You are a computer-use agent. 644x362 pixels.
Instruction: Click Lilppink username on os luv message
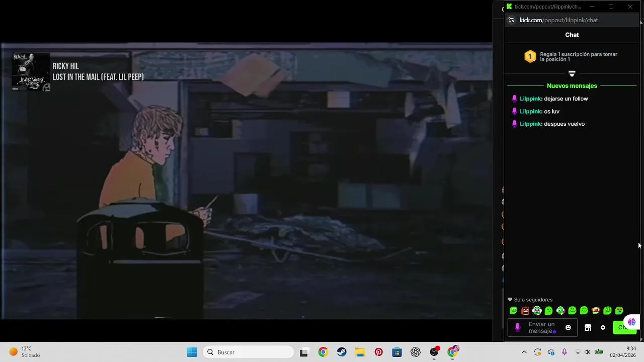tap(530, 111)
